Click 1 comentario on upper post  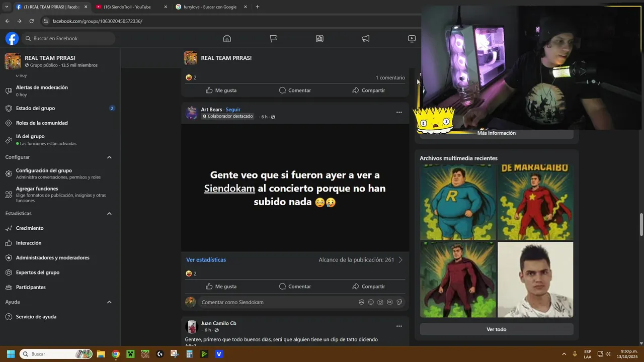tap(390, 78)
